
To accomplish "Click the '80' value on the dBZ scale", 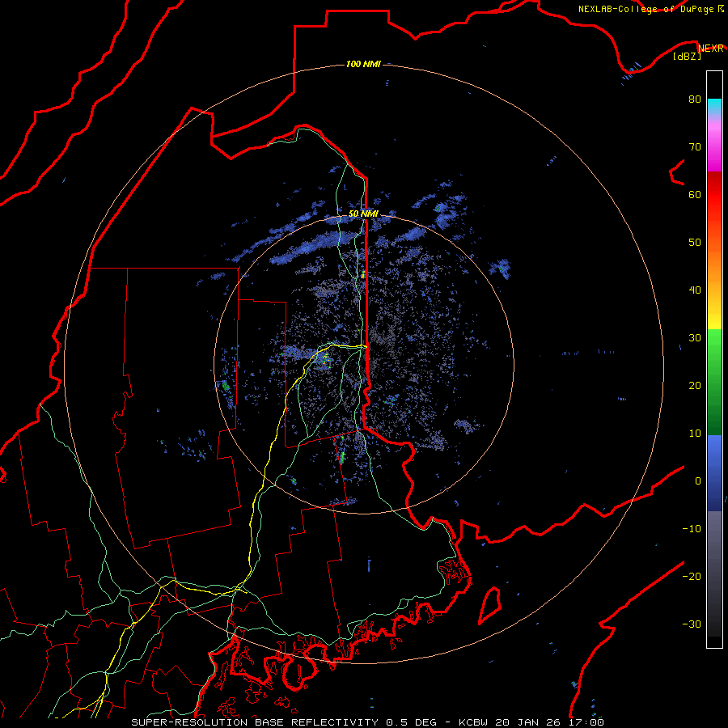I will click(x=695, y=99).
